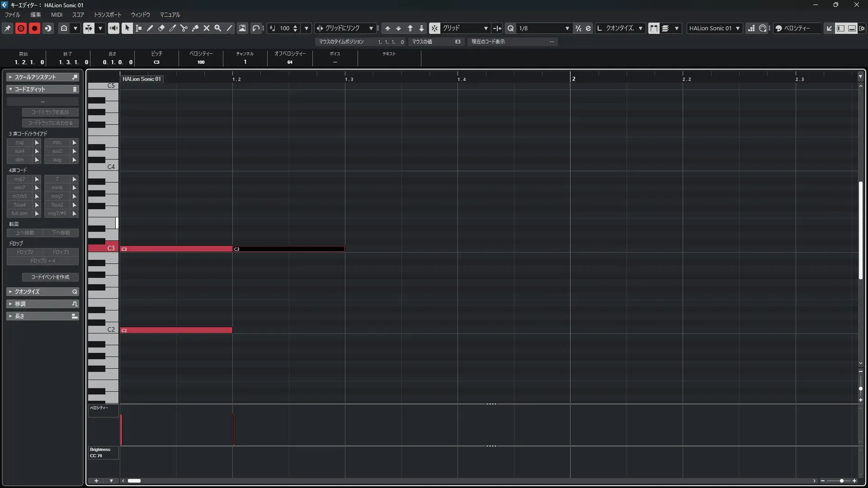This screenshot has height=488, width=868.
Task: Click the コードトラックを追加 button
Action: [x=50, y=112]
